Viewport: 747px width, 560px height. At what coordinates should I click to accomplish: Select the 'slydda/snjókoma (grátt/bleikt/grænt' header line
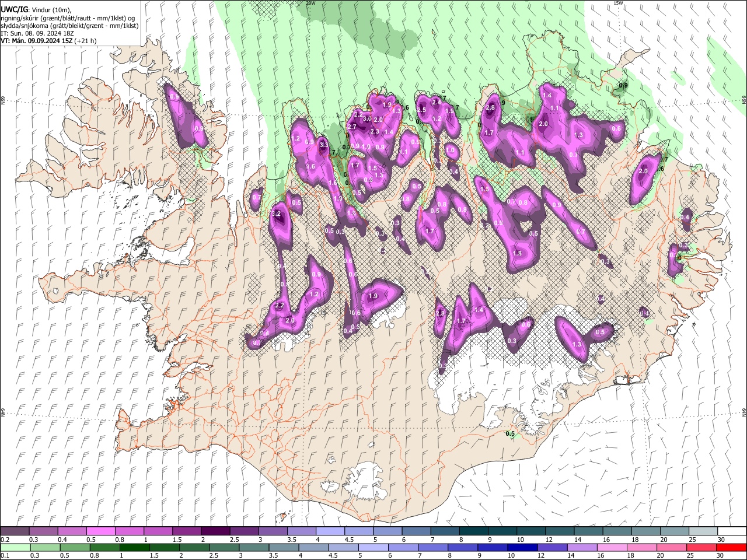[x=69, y=26]
